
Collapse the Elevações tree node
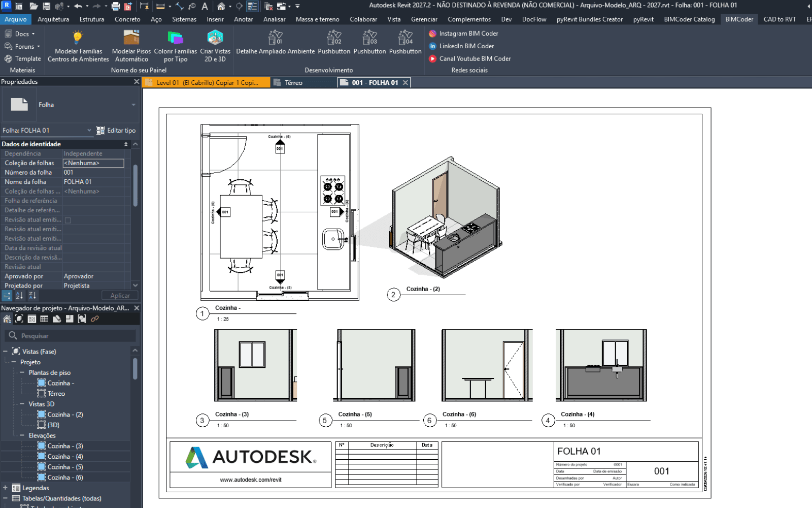point(22,435)
